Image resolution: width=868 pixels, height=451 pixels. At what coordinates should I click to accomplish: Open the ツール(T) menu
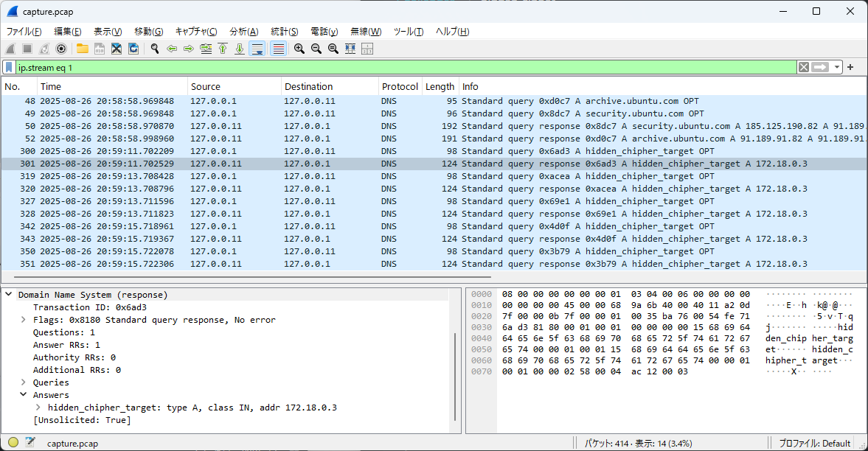[409, 32]
